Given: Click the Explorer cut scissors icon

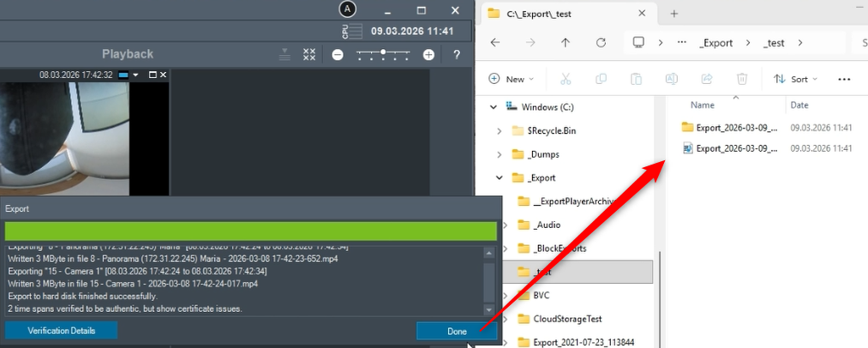Looking at the screenshot, I should 566,79.
